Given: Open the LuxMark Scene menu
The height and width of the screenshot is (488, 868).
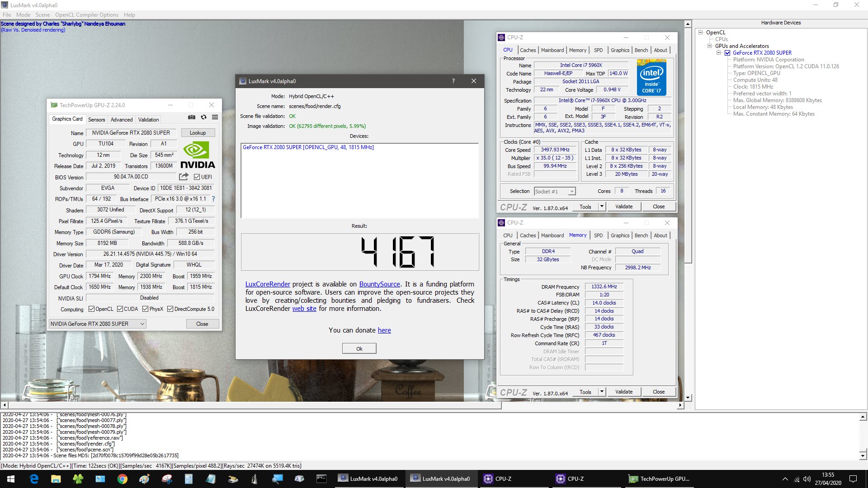Looking at the screenshot, I should tap(43, 15).
